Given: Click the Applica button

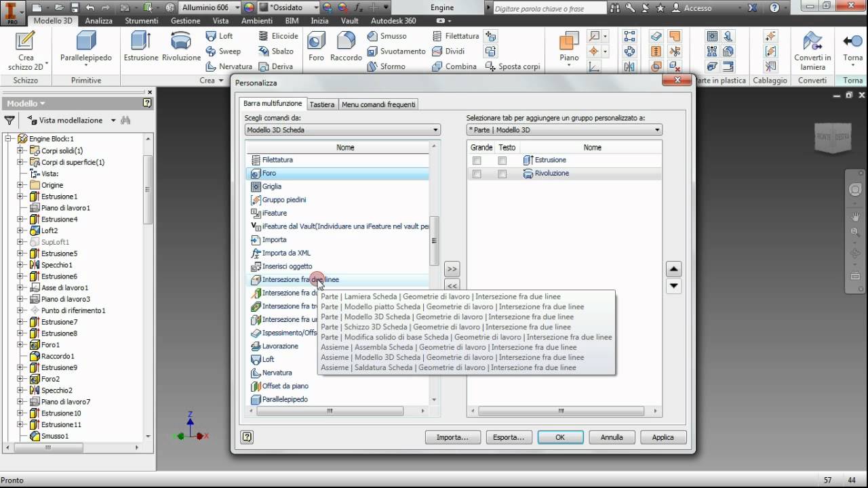Looking at the screenshot, I should coord(663,437).
